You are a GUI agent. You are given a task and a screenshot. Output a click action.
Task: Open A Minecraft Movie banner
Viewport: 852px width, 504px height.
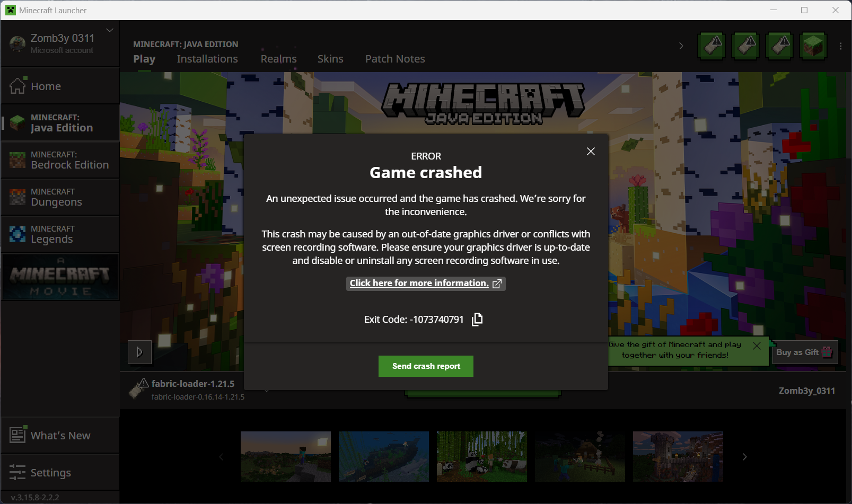click(x=60, y=277)
